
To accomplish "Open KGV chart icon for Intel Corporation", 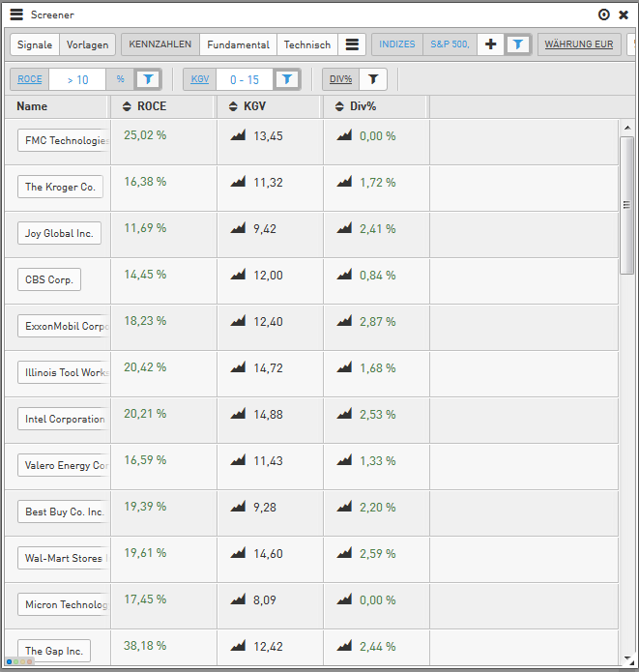I will point(238,413).
